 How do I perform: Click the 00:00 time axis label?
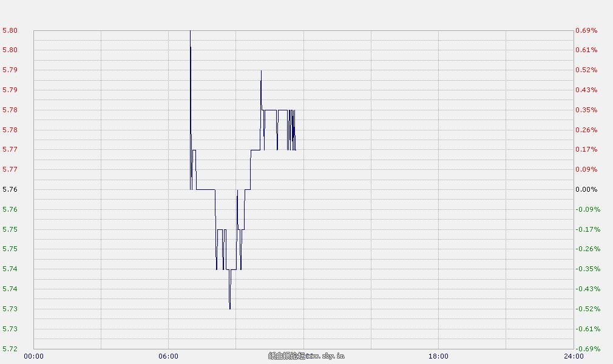pos(33,356)
